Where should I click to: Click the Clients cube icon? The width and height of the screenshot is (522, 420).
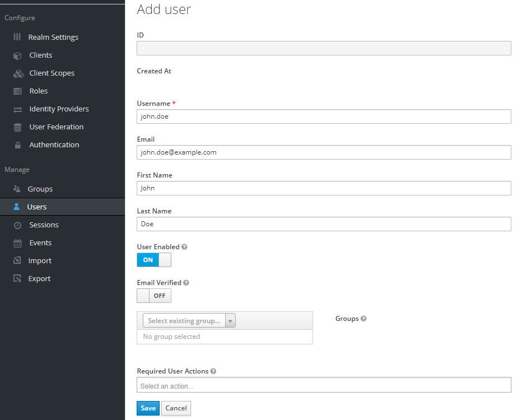(17, 55)
